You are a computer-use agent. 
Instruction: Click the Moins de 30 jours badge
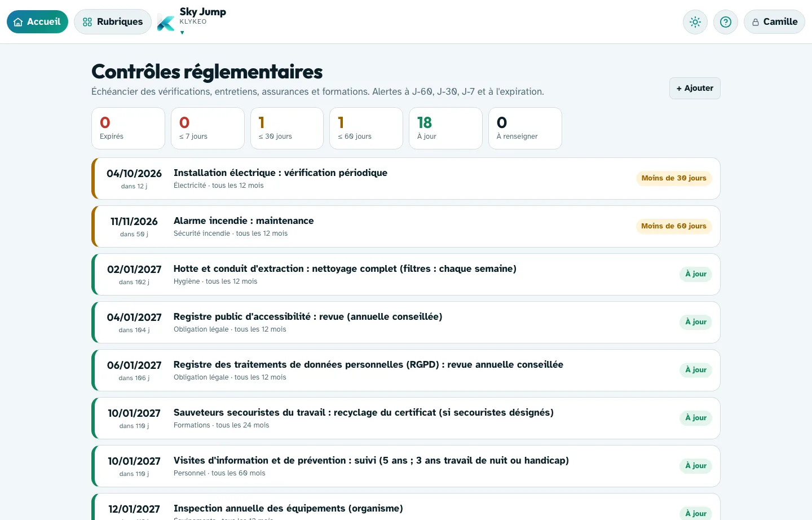pos(674,178)
